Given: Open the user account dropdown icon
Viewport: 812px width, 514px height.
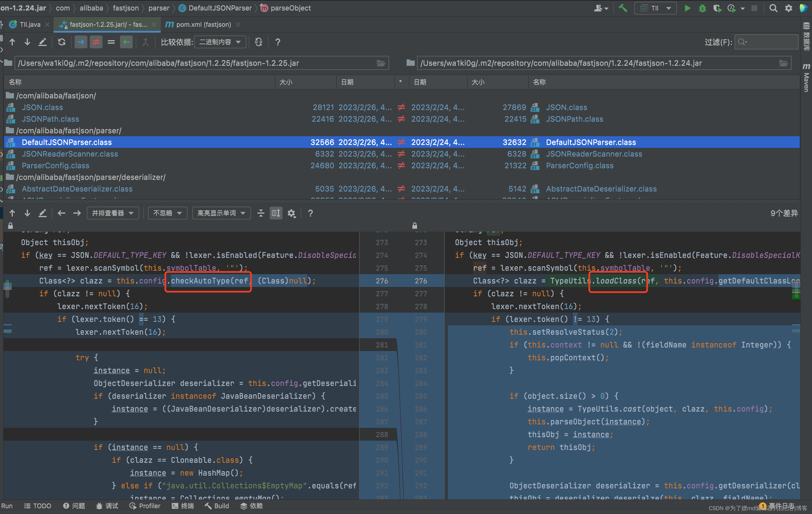Looking at the screenshot, I should [601, 8].
